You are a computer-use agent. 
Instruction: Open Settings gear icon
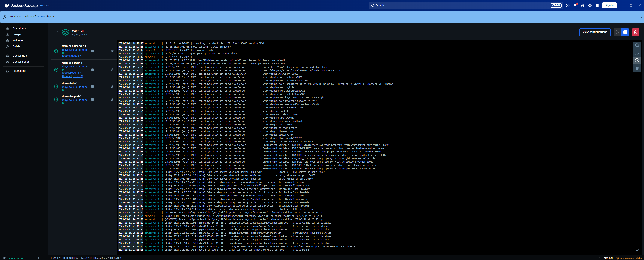[x=590, y=5]
